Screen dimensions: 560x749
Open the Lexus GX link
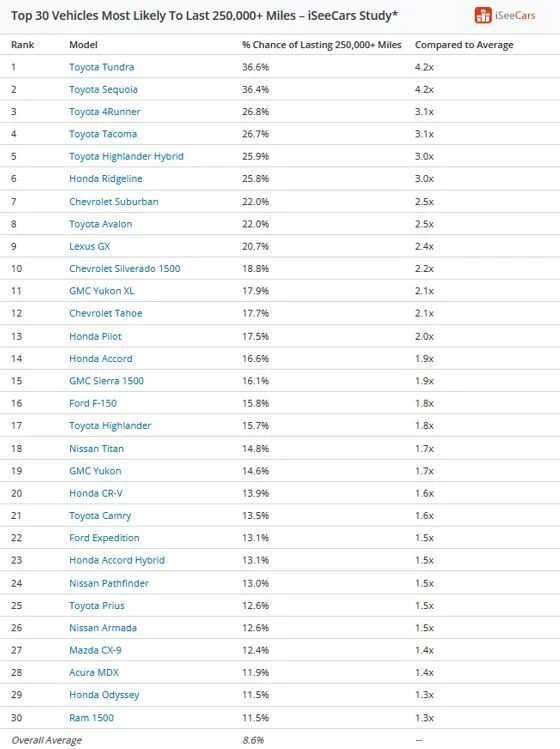[89, 246]
